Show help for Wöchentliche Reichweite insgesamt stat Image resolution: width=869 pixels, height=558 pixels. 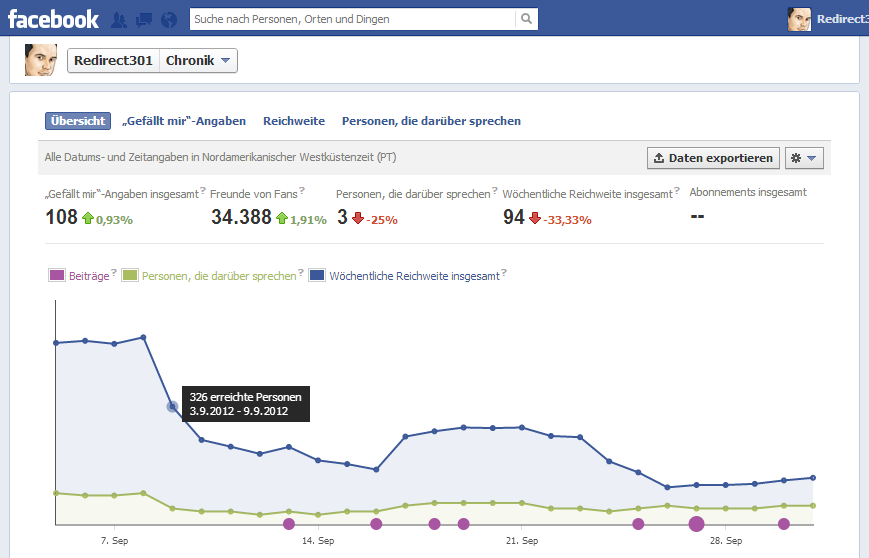677,190
